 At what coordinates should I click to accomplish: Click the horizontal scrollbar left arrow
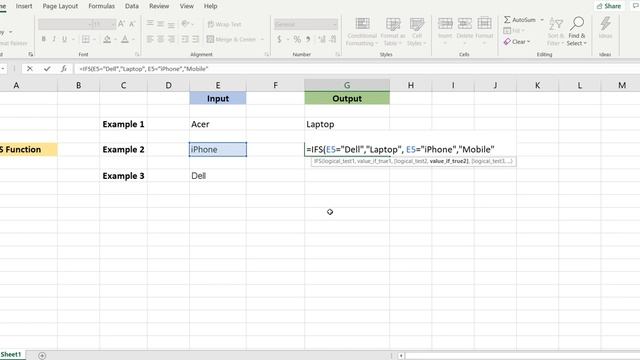click(x=401, y=356)
